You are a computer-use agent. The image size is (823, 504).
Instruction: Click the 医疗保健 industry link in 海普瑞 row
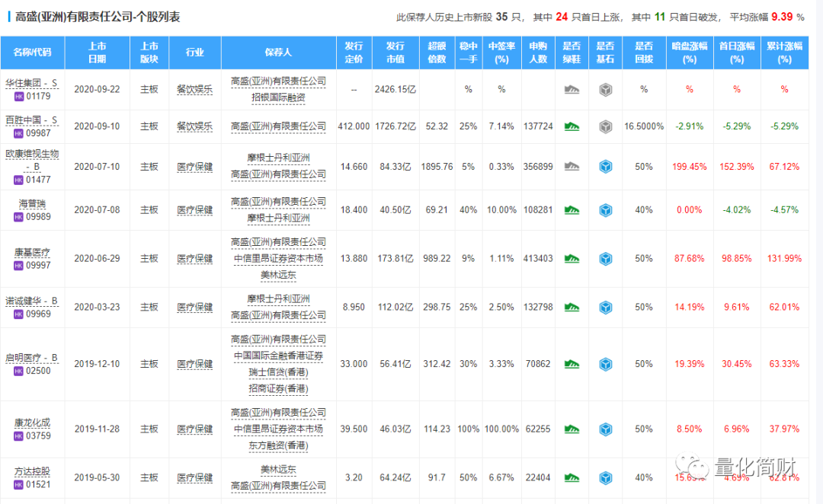tap(195, 209)
